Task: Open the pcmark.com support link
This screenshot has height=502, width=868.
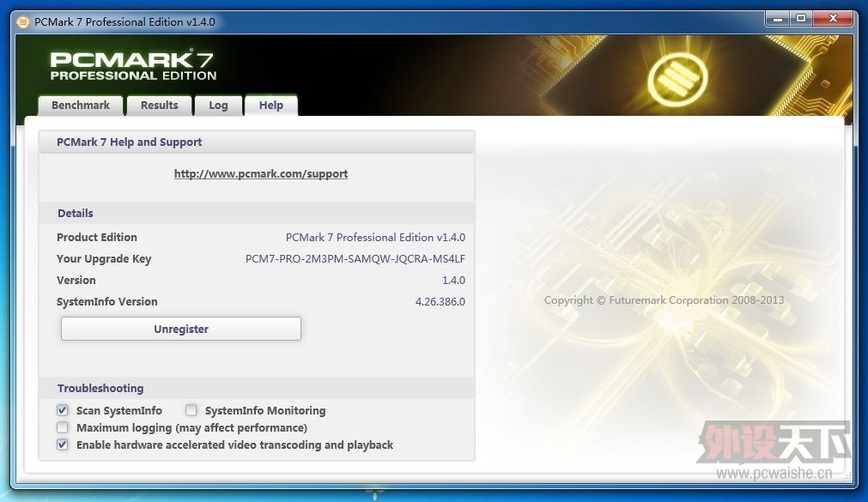Action: coord(261,174)
